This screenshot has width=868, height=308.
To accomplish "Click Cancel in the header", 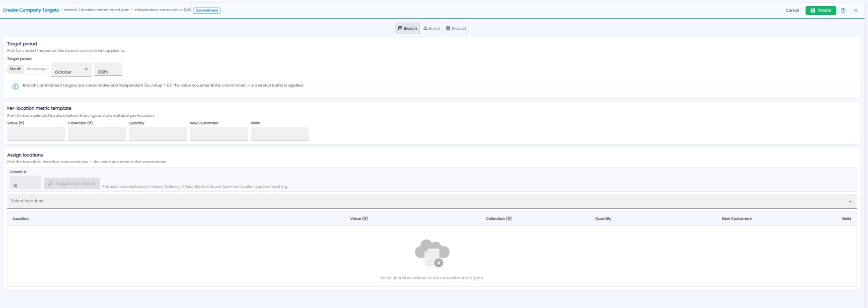I will click(x=792, y=10).
